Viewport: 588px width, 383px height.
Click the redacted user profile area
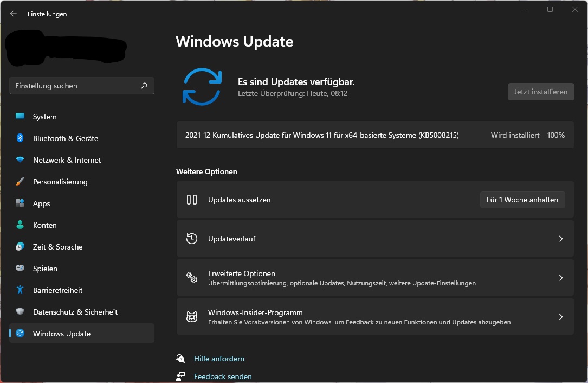click(x=66, y=48)
